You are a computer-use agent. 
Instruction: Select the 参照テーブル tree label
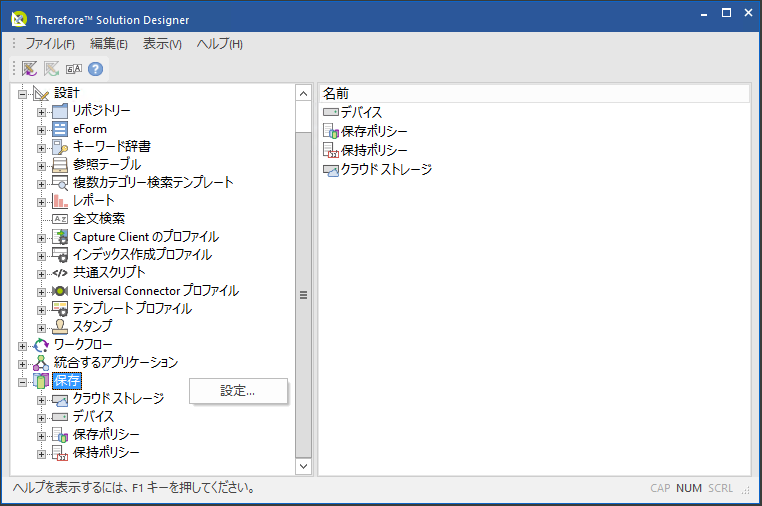click(107, 165)
